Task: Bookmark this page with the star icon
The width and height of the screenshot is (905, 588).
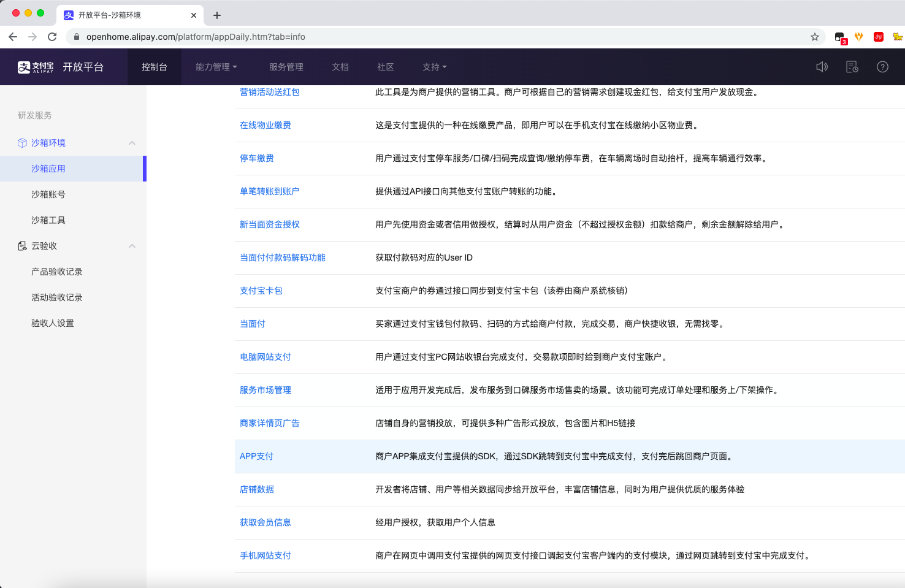Action: 815,37
